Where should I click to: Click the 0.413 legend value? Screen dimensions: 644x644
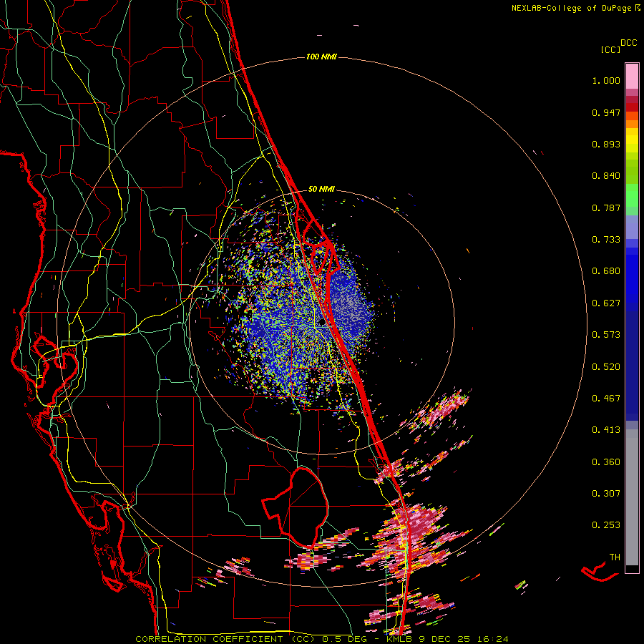coord(606,430)
